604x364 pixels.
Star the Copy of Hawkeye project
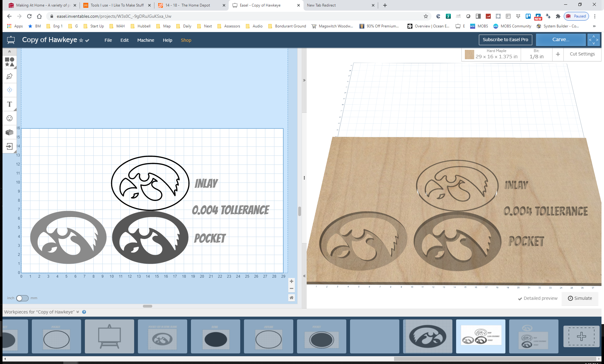tap(81, 40)
